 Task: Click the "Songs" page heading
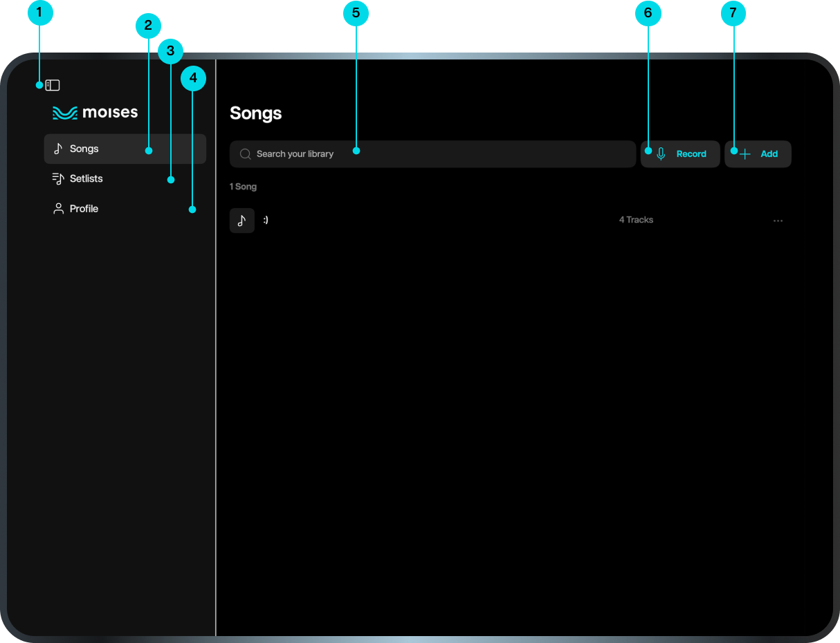(255, 113)
